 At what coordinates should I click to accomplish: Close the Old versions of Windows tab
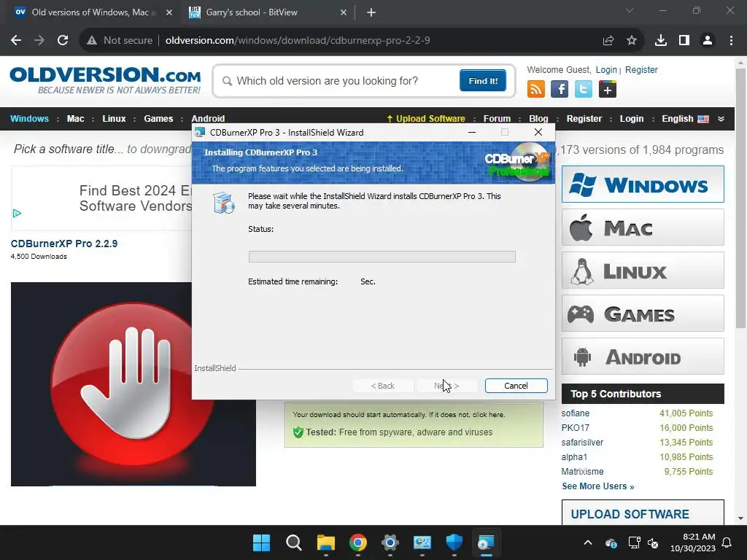pyautogui.click(x=169, y=12)
